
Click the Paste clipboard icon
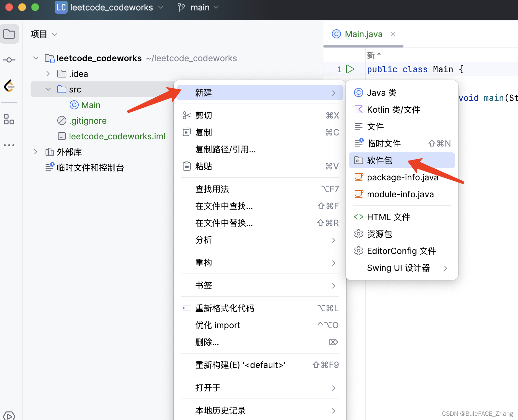click(x=186, y=166)
